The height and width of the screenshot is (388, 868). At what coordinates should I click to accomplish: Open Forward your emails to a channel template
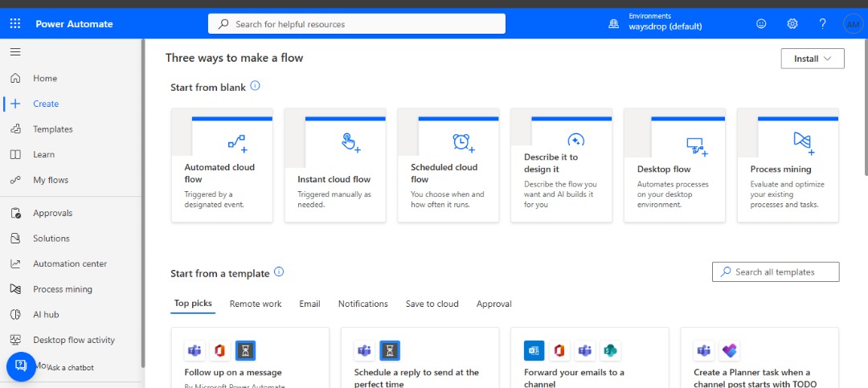click(590, 357)
